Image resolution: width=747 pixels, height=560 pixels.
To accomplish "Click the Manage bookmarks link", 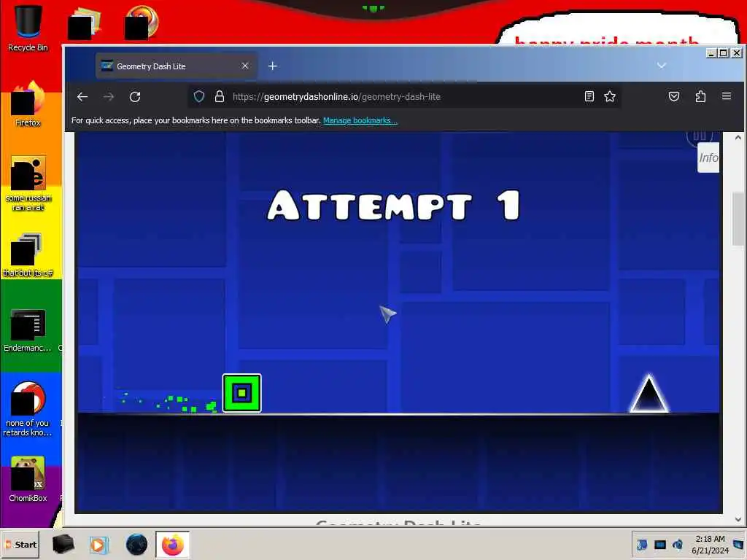I will [x=360, y=120].
